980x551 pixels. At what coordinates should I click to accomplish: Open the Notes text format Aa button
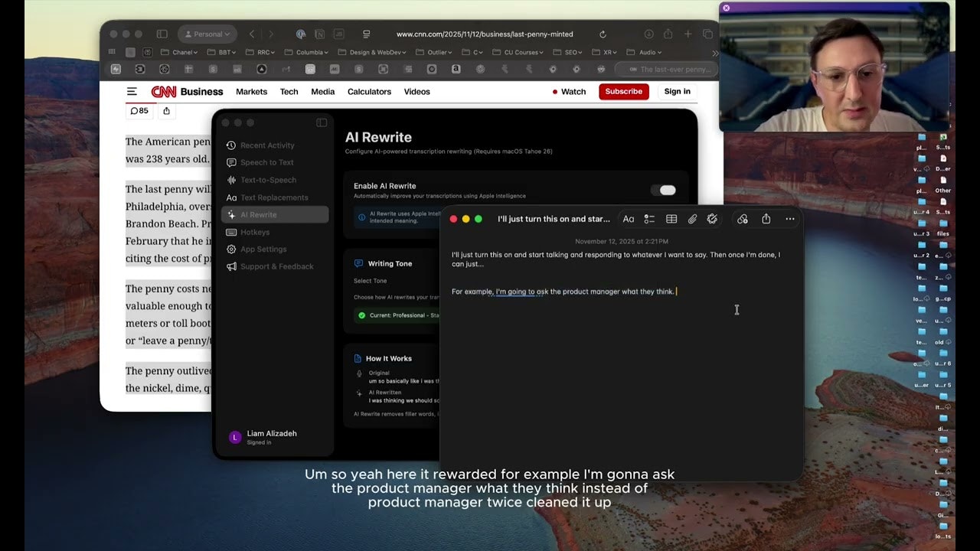629,219
